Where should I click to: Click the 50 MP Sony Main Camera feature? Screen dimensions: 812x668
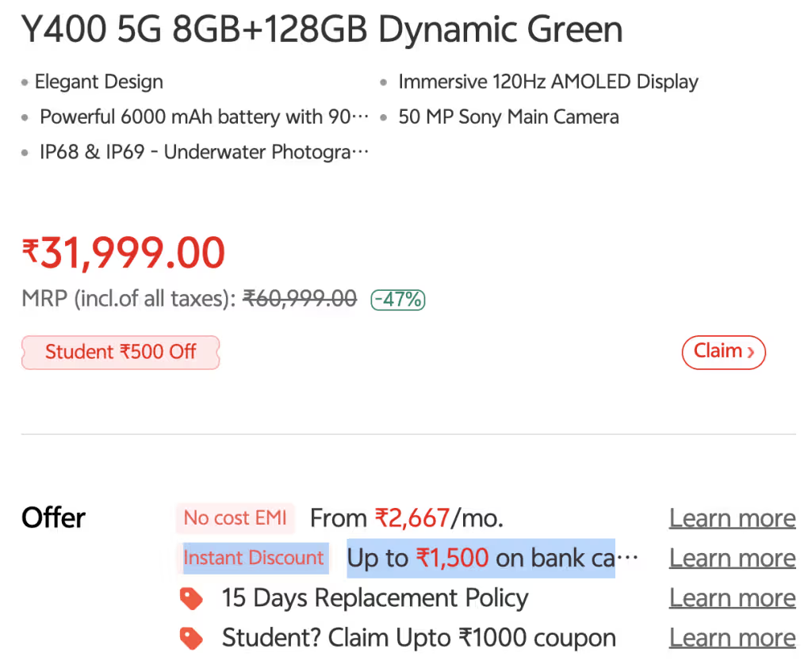click(508, 117)
